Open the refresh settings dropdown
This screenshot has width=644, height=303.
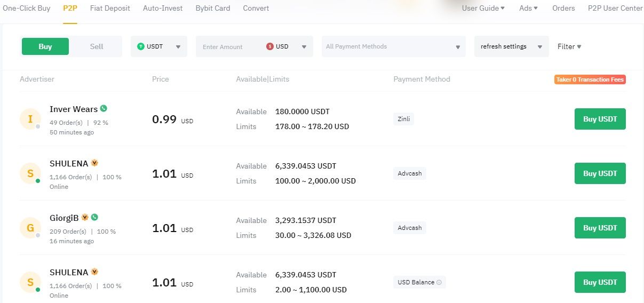tap(511, 46)
